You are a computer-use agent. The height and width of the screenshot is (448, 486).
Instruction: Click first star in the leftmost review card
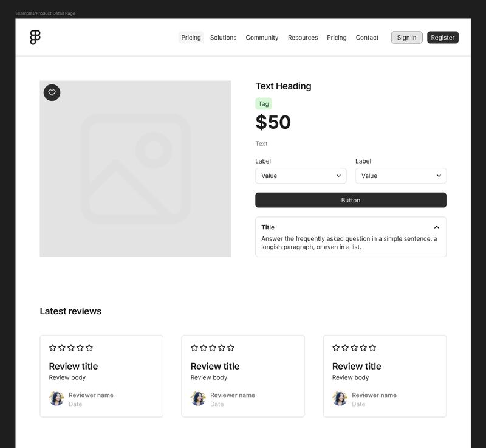coord(53,348)
